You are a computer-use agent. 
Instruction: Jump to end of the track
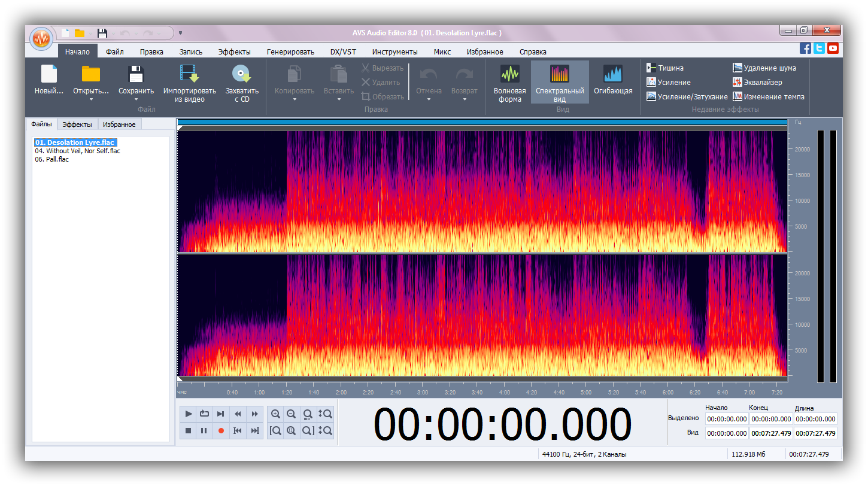pyautogui.click(x=255, y=430)
